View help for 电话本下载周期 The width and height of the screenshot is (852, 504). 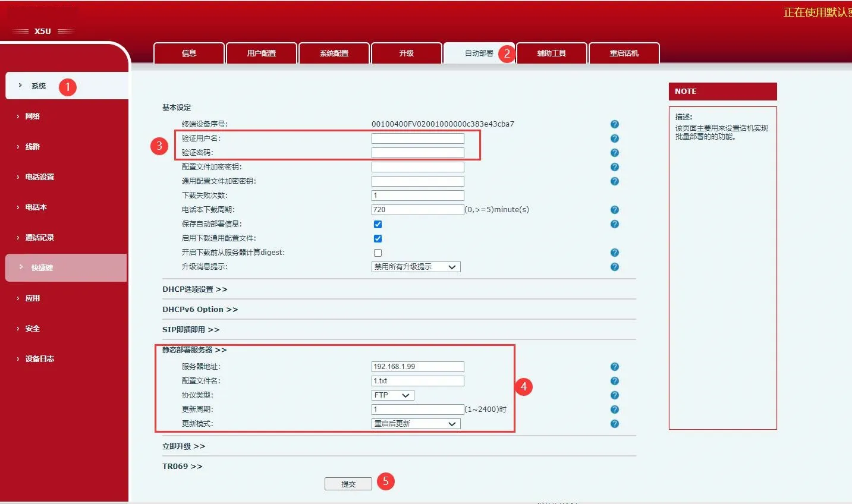615,209
